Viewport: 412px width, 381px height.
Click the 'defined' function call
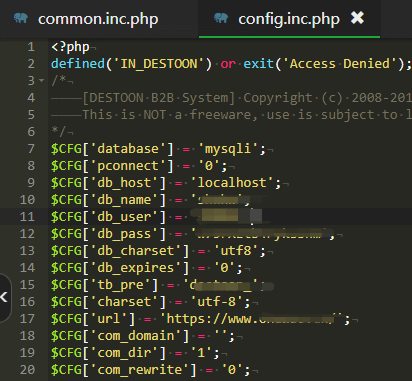(78, 64)
